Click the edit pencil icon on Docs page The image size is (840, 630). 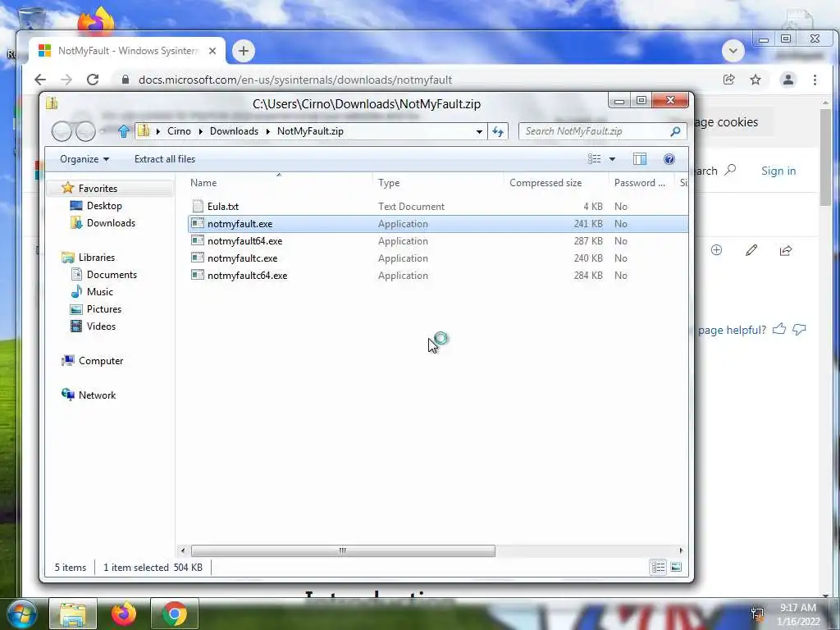[x=751, y=250]
